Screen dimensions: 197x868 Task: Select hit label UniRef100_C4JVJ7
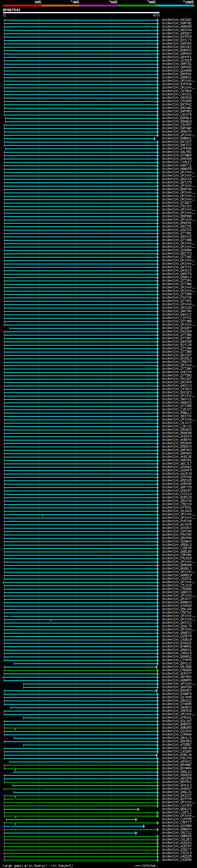pos(176,423)
